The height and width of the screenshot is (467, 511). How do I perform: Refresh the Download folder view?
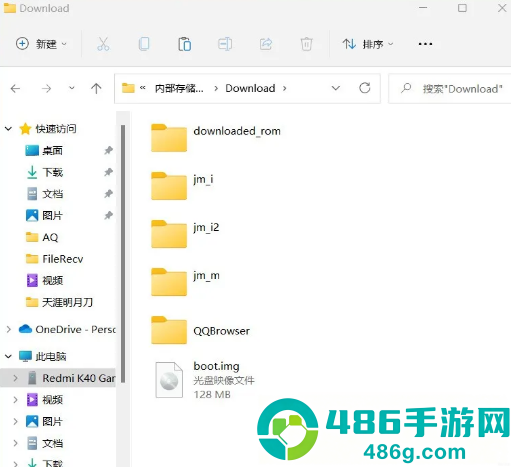click(365, 88)
